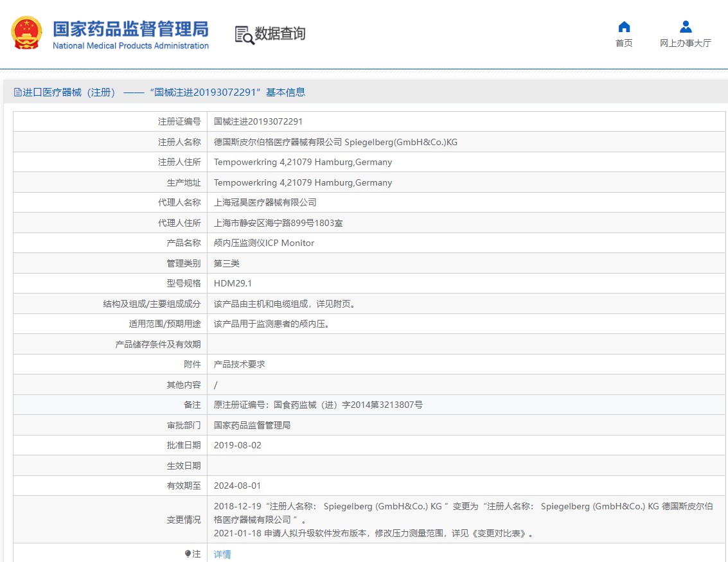728x562 pixels.
Task: Click the 注册证编号 row label
Action: [179, 121]
